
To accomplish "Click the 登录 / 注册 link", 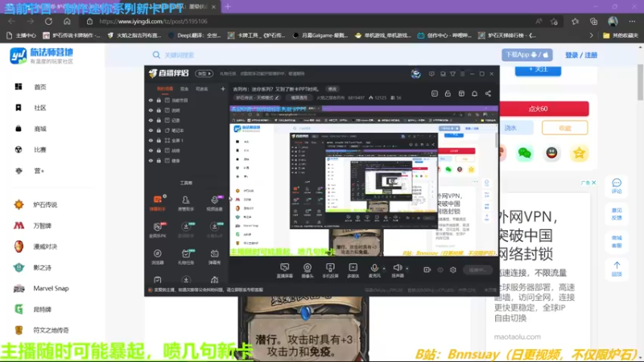I will click(580, 55).
